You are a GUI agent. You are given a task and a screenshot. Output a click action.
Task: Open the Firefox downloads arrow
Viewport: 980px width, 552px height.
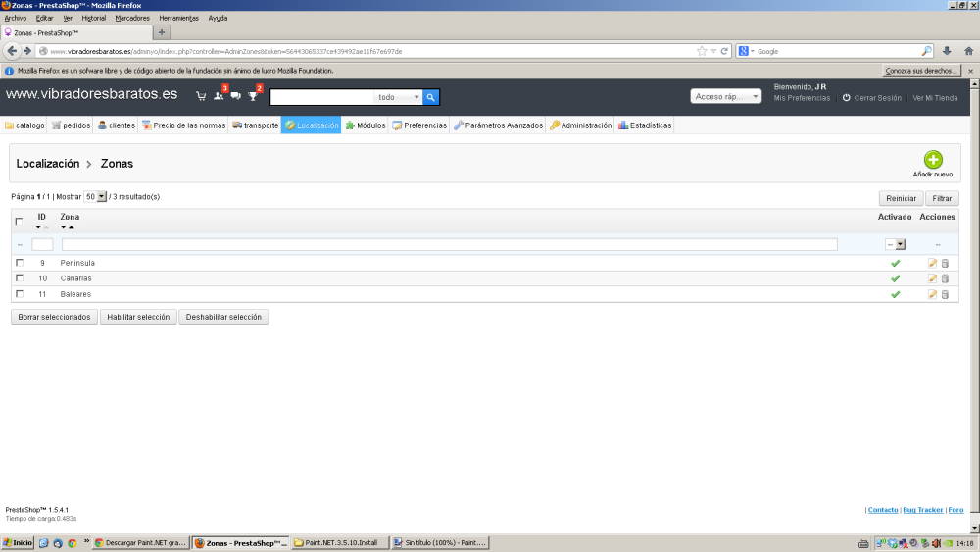point(947,51)
